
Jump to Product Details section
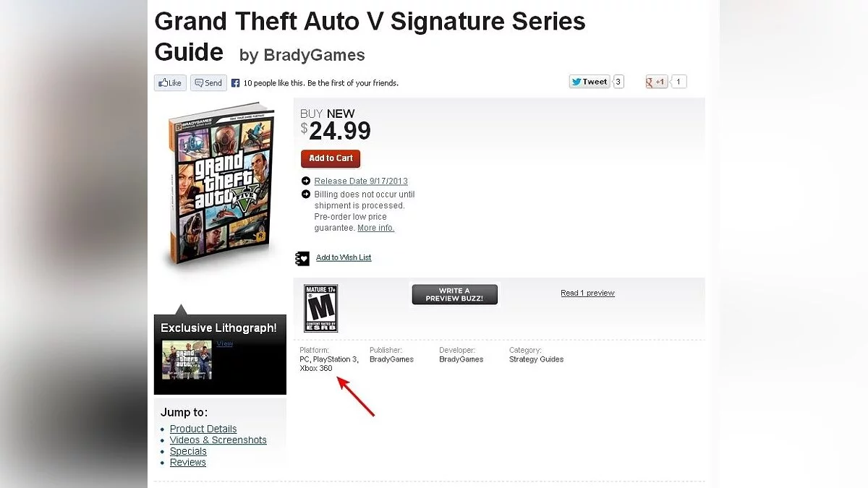pos(203,429)
